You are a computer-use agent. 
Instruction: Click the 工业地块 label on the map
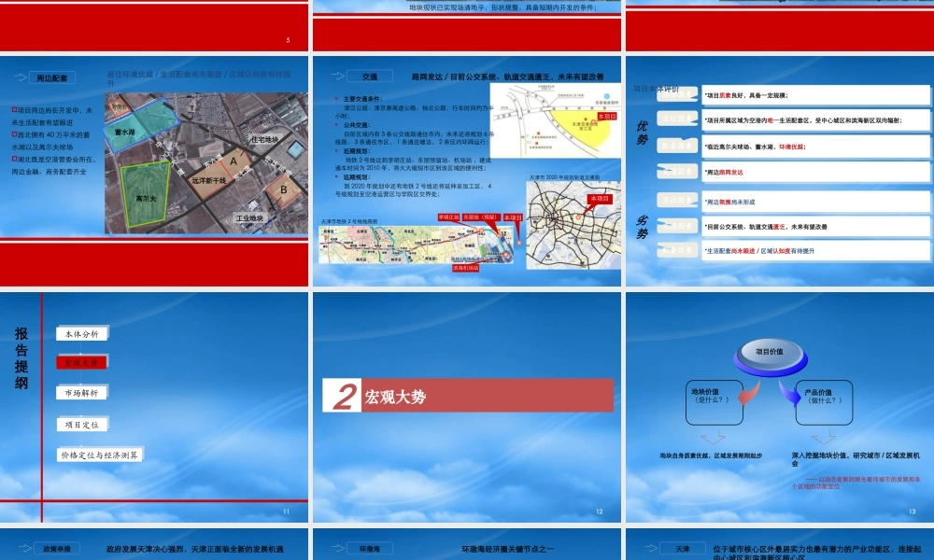point(249,218)
